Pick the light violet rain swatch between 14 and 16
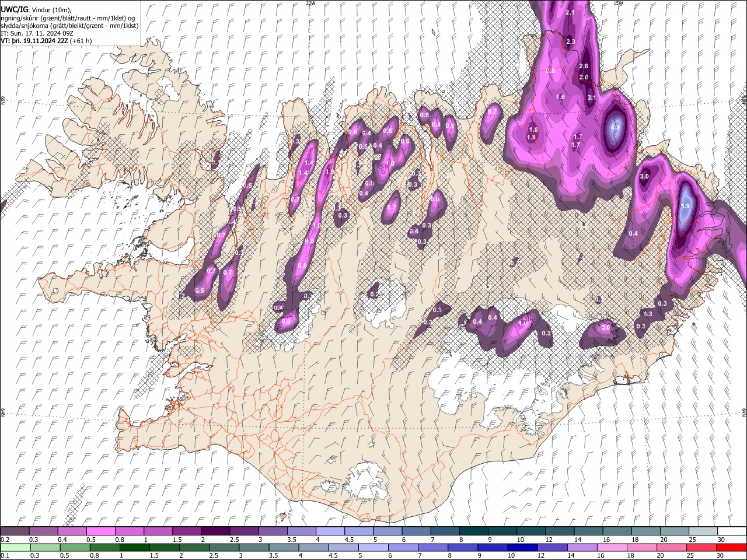 (x=581, y=547)
